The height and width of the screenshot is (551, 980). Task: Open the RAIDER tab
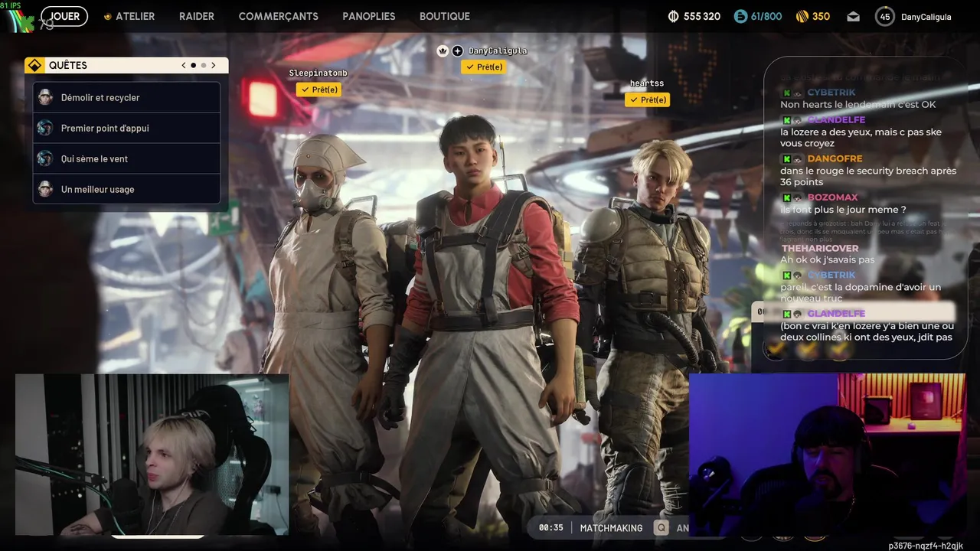point(197,16)
